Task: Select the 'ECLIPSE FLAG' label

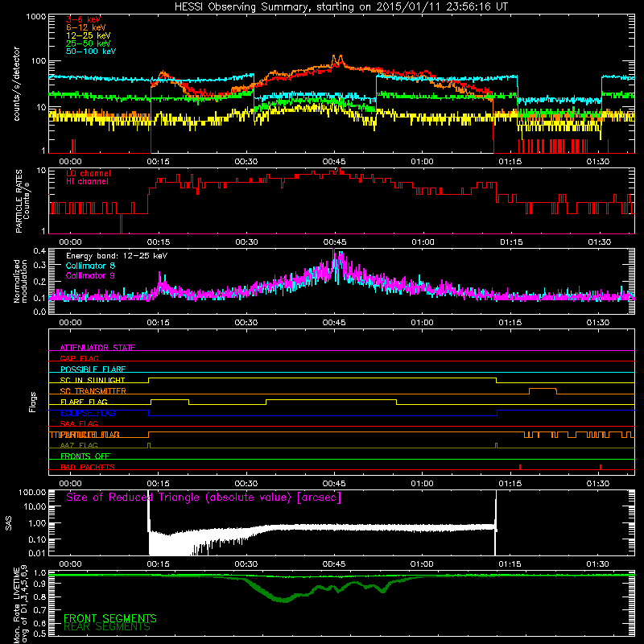Action: [88, 413]
